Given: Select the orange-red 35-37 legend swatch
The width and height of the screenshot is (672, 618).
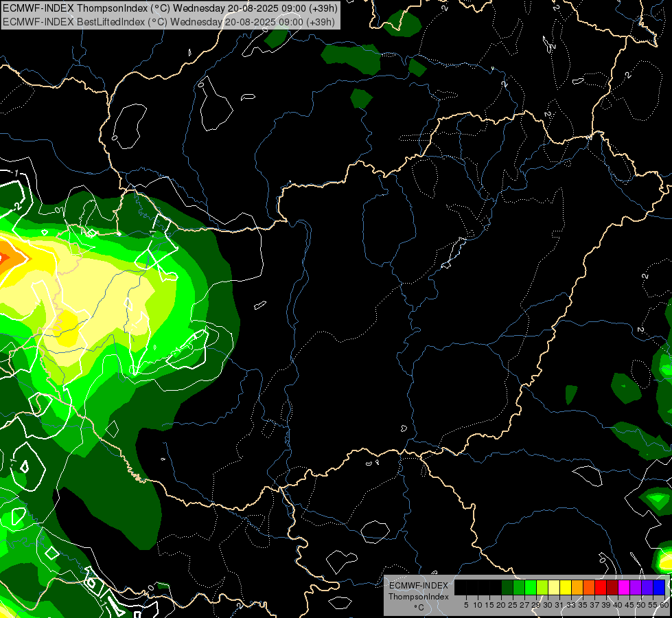Looking at the screenshot, I should click(589, 587).
